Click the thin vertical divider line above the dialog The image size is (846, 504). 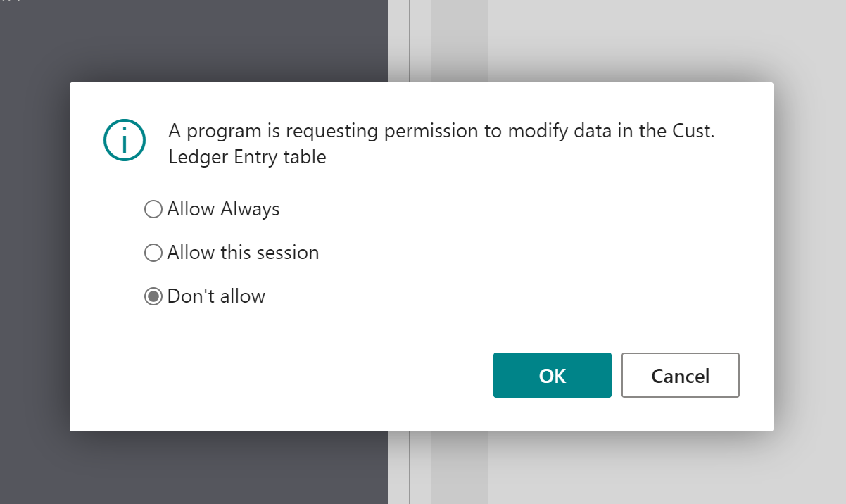[410, 39]
